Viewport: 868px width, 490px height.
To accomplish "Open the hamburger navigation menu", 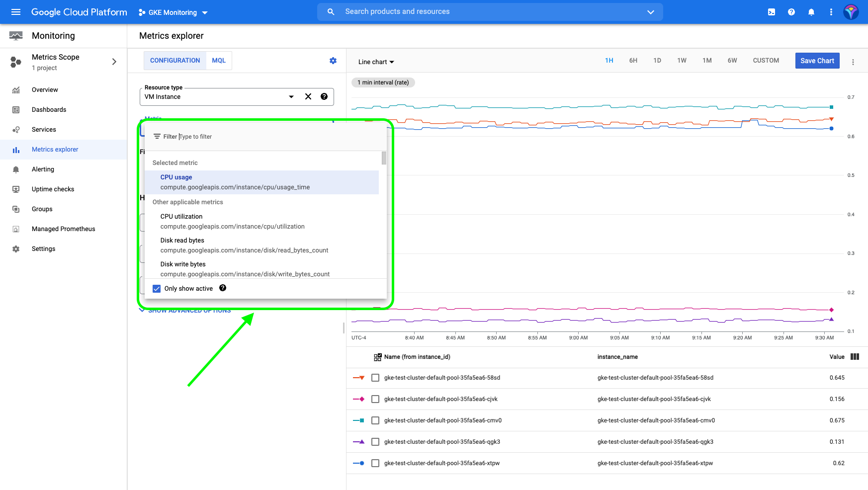I will [x=16, y=12].
